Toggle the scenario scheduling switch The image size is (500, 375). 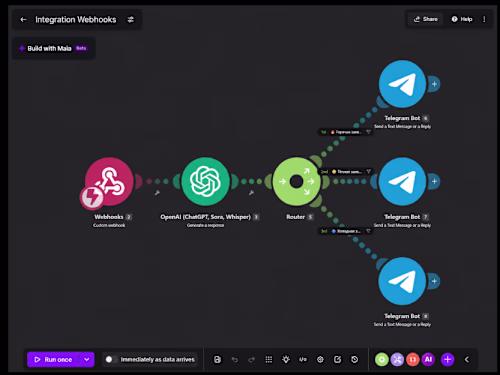[111, 359]
